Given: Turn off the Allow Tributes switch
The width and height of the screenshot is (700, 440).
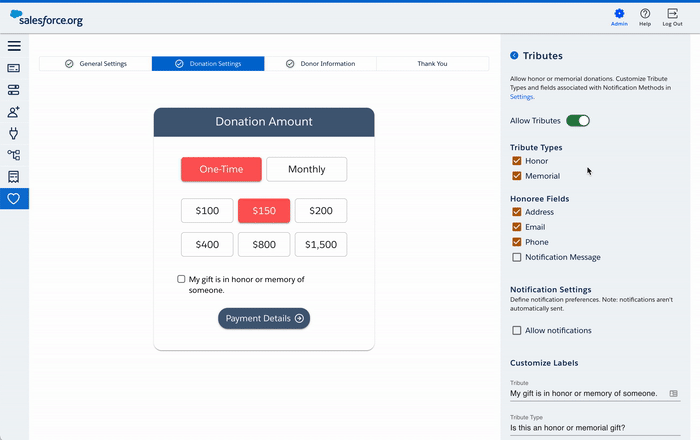Looking at the screenshot, I should tap(578, 121).
